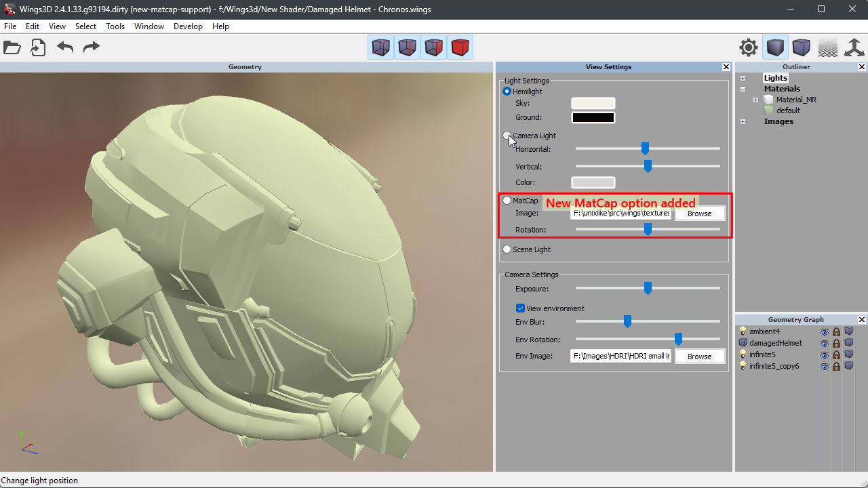Pick the Hemilight Ground black color swatch
The width and height of the screenshot is (868, 488).
click(x=593, y=118)
